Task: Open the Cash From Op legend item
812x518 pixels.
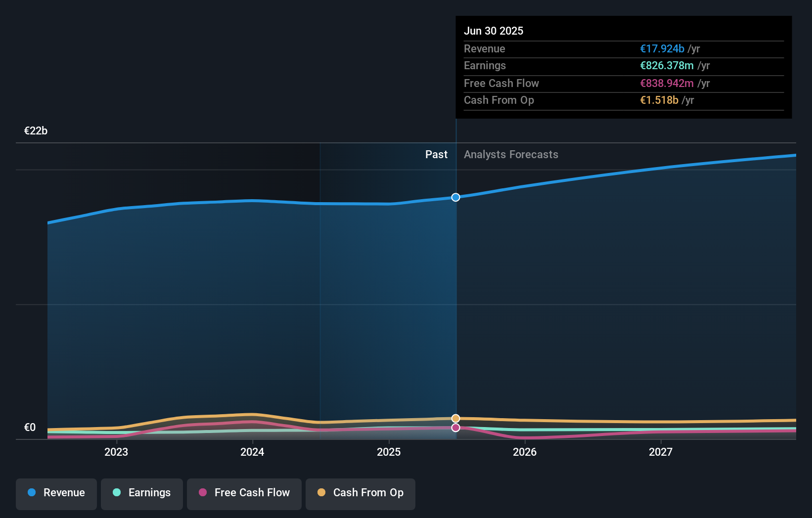Action: point(360,494)
